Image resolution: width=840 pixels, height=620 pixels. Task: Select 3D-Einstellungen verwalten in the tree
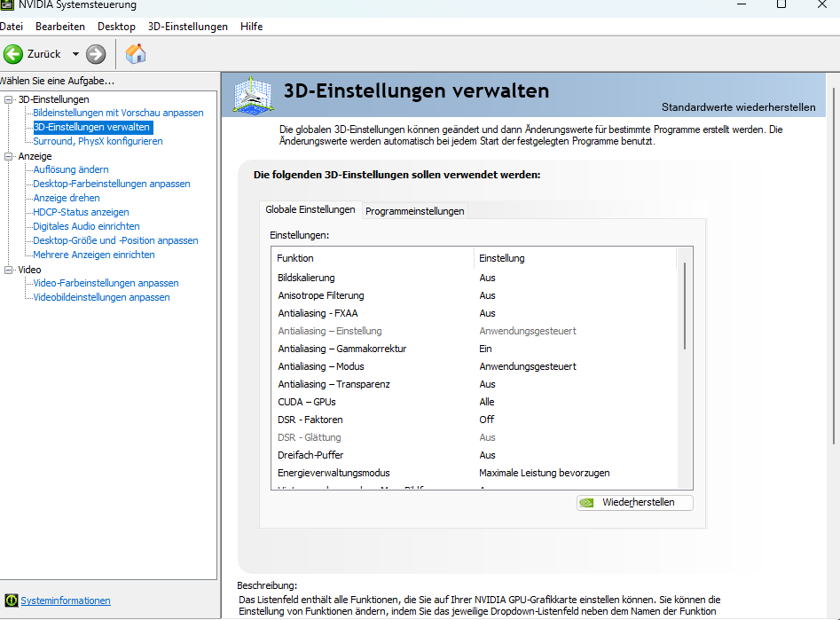click(91, 127)
